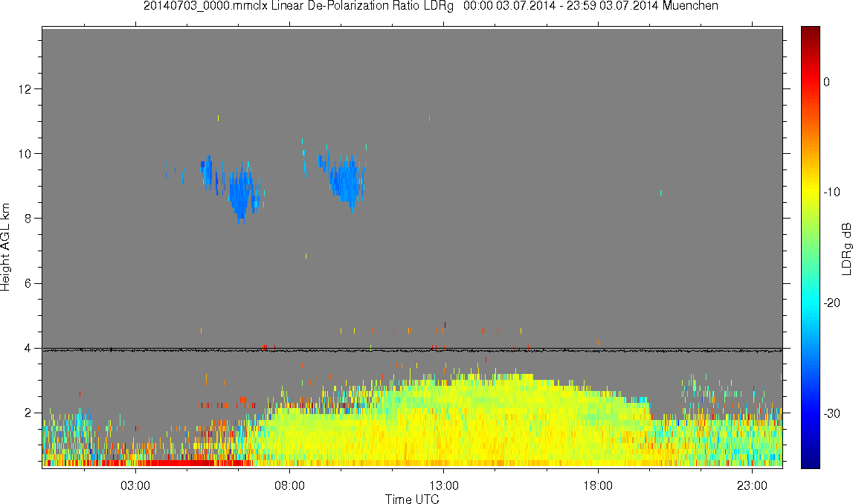This screenshot has width=853, height=504.
Task: Click the 18:00 time tick label
Action: (x=598, y=485)
